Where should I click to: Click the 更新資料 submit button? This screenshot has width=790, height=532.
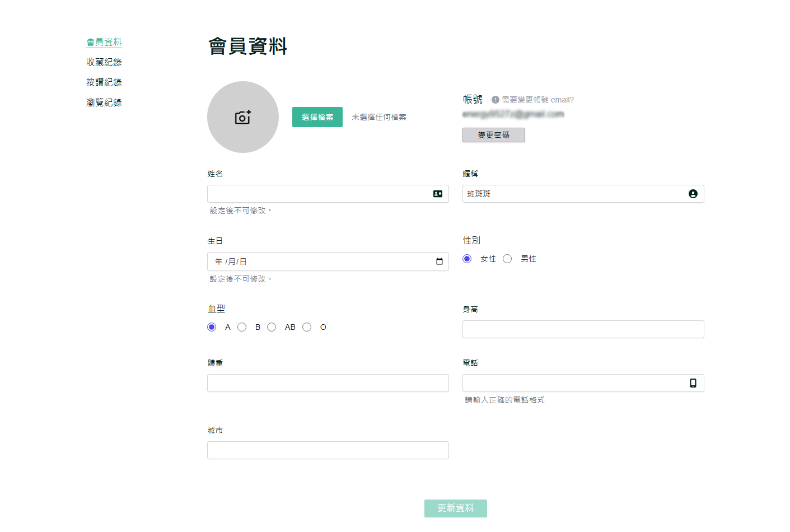click(456, 508)
